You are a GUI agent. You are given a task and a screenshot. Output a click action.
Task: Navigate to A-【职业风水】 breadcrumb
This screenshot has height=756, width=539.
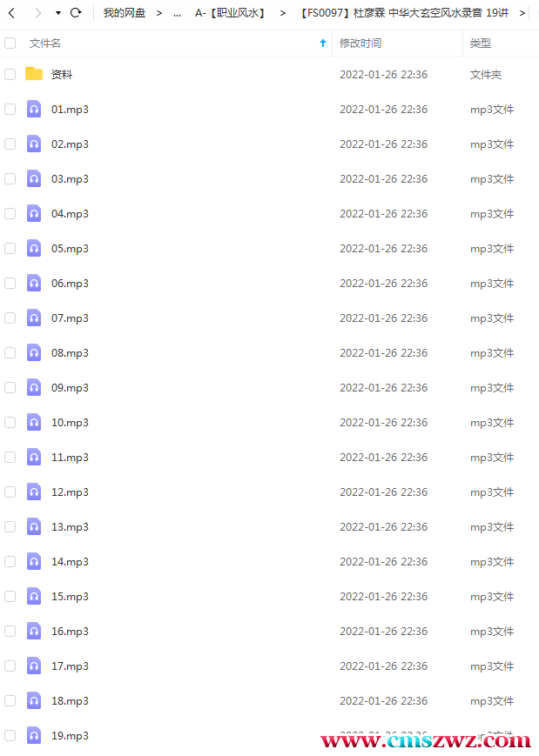click(230, 13)
